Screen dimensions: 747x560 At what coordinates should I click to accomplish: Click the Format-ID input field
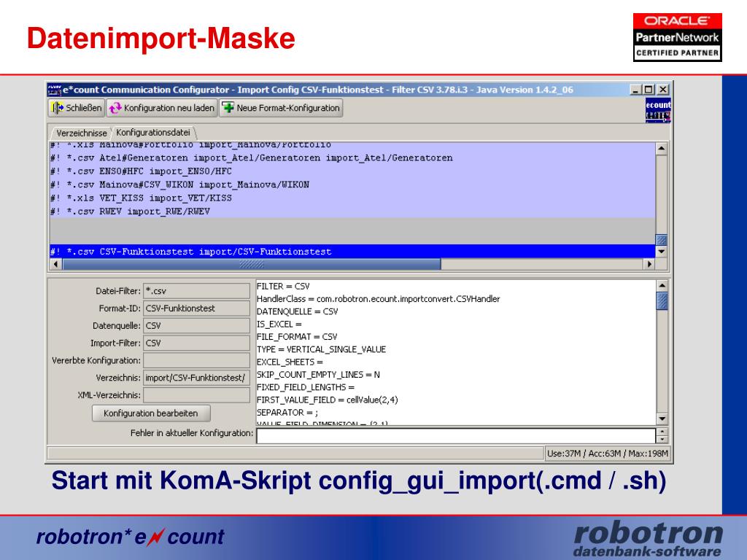(x=196, y=308)
